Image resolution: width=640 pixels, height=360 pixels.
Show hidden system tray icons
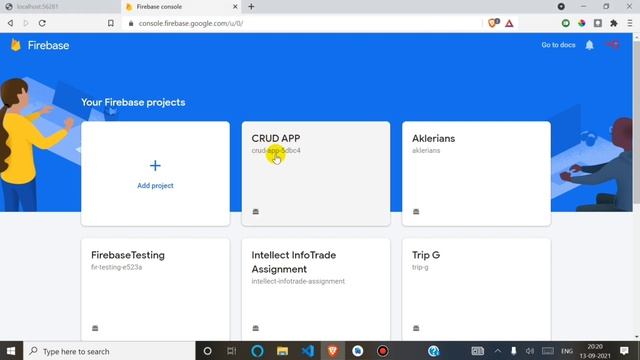pyautogui.click(x=498, y=351)
